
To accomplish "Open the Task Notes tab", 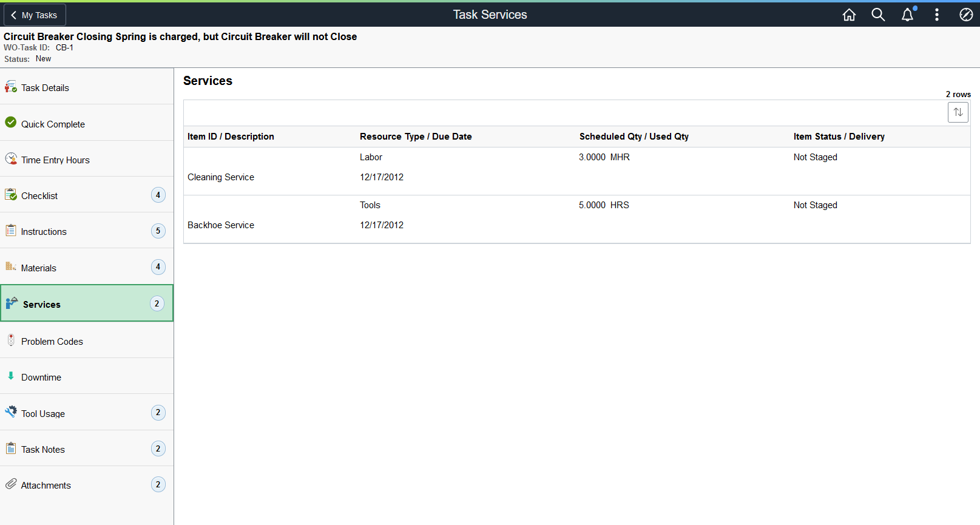I will 87,449.
